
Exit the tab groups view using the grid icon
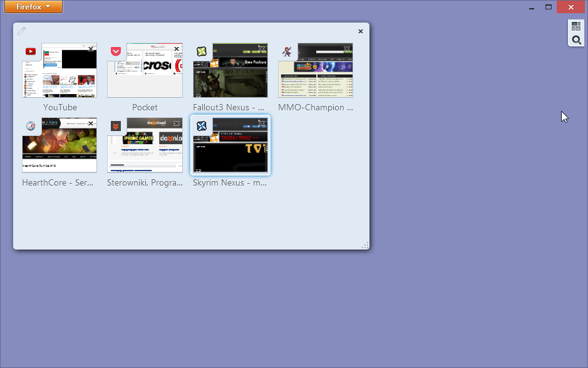click(x=576, y=26)
